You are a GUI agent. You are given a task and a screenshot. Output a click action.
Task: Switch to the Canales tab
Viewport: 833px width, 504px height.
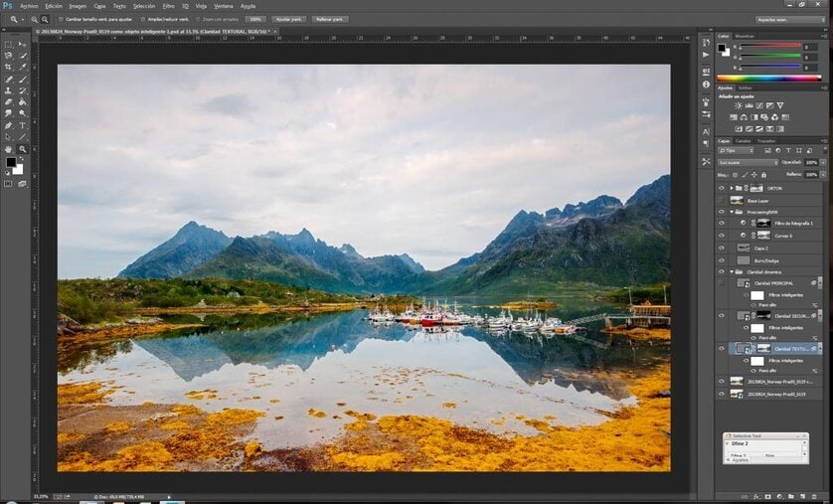(744, 141)
